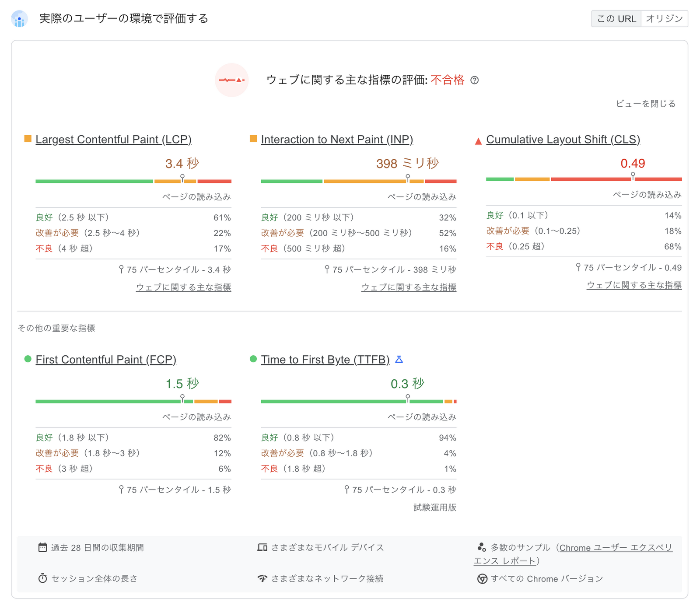The height and width of the screenshot is (609, 700).
Task: Click the 不合格 assessment result text
Action: [448, 80]
